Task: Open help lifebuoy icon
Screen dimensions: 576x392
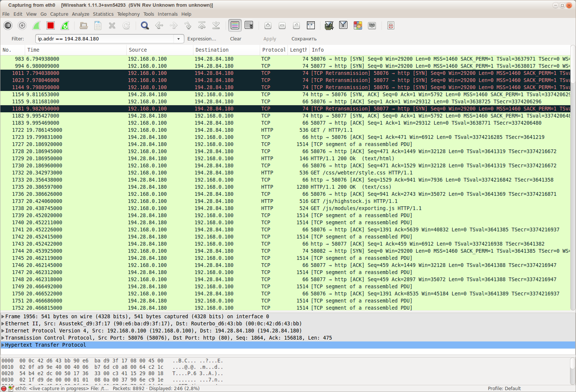Action: 391,25
